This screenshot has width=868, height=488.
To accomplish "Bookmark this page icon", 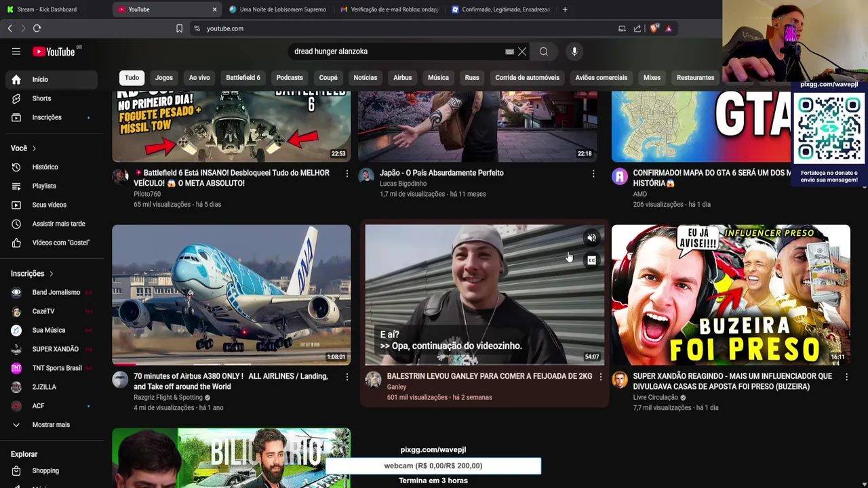I will pos(179,28).
